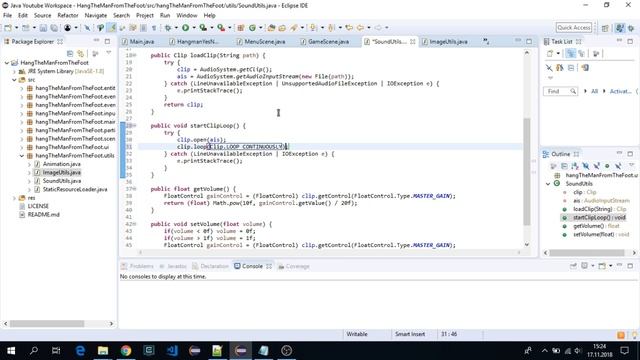Expand the res folder in Package Explorer
The image size is (640, 360).
click(x=14, y=198)
